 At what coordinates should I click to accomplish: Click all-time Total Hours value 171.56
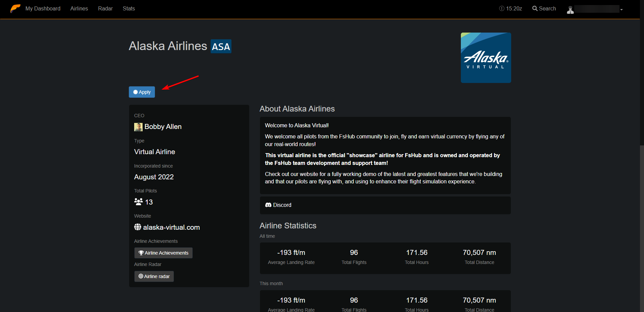pyautogui.click(x=417, y=253)
